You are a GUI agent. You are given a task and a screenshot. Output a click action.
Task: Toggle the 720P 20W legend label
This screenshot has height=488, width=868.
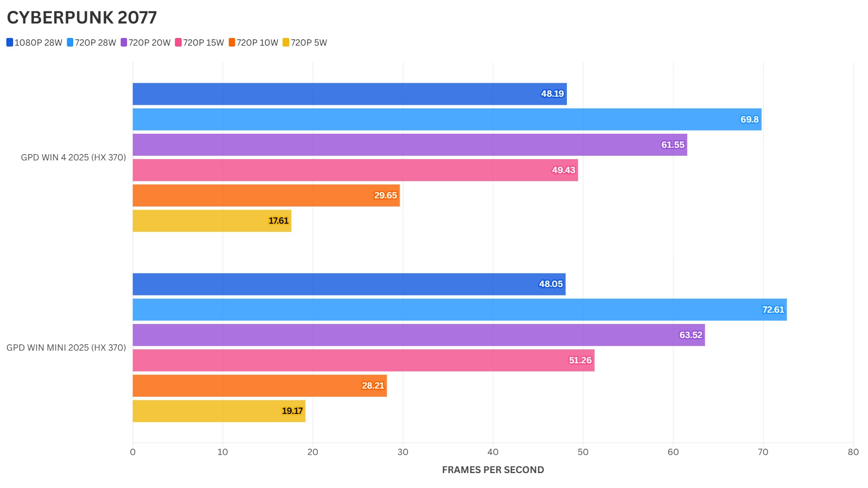(x=150, y=43)
